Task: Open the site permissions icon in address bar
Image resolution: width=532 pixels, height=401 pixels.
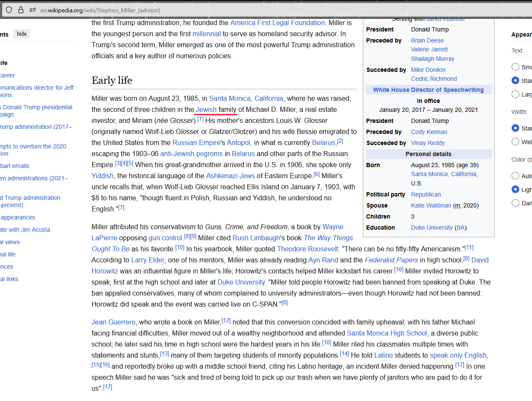Action: click(33, 10)
